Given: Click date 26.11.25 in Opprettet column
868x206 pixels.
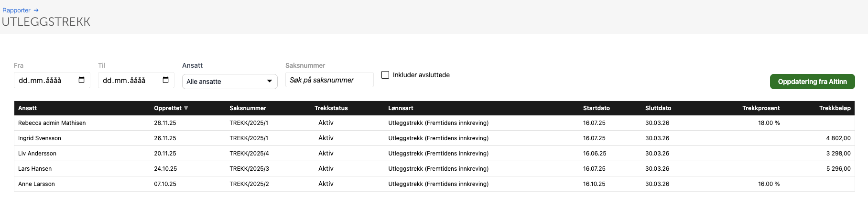Looking at the screenshot, I should 165,138.
